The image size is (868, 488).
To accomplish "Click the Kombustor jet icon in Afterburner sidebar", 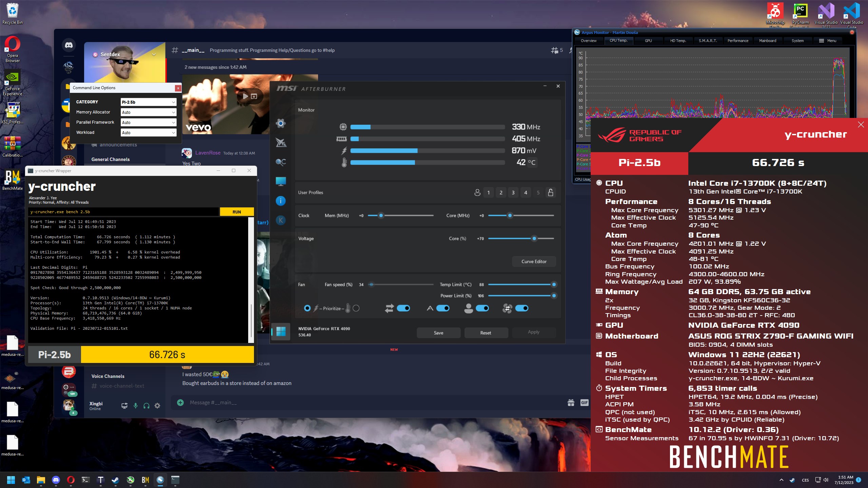I will 281,143.
